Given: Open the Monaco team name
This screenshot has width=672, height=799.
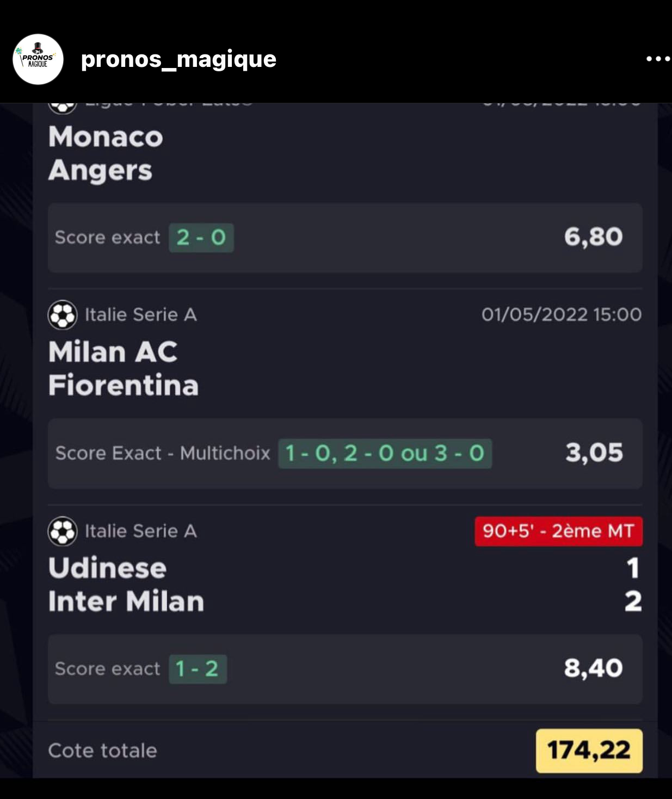Looking at the screenshot, I should pos(106,137).
